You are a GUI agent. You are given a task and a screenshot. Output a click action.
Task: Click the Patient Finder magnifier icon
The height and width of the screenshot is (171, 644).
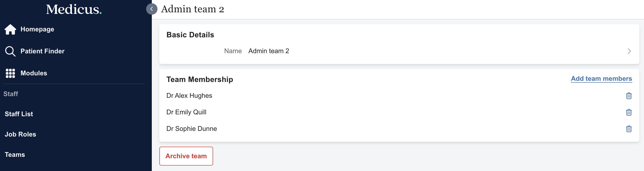[x=10, y=51]
